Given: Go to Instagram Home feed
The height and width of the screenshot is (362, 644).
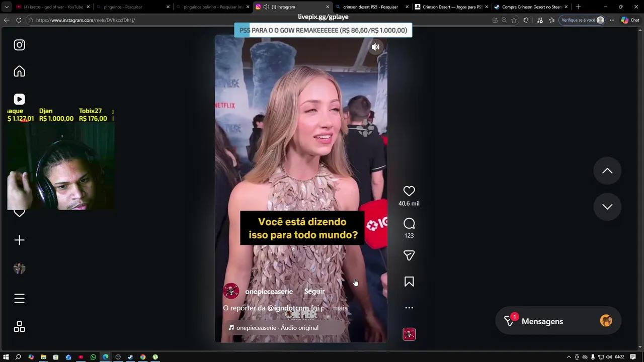Looking at the screenshot, I should [x=19, y=71].
